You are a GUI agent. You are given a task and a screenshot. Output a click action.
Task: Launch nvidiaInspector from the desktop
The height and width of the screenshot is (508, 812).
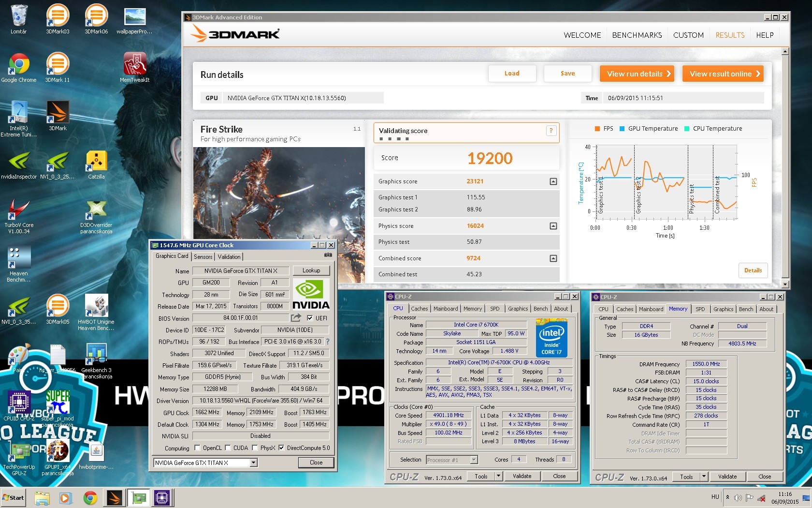(x=19, y=164)
